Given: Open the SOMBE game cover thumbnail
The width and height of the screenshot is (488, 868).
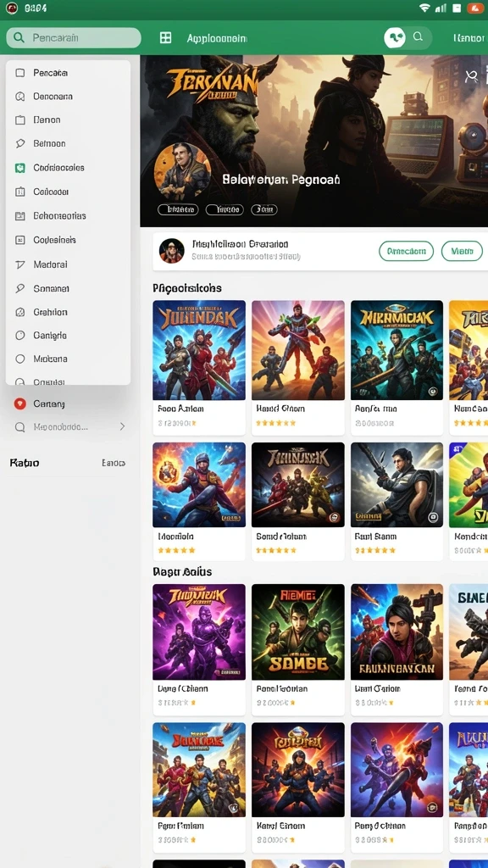Looking at the screenshot, I should coord(297,632).
